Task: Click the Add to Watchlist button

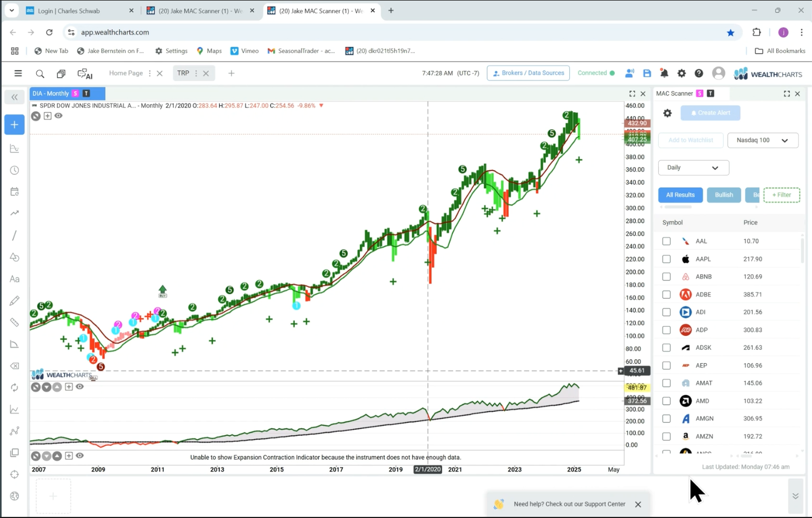Action: tap(690, 140)
